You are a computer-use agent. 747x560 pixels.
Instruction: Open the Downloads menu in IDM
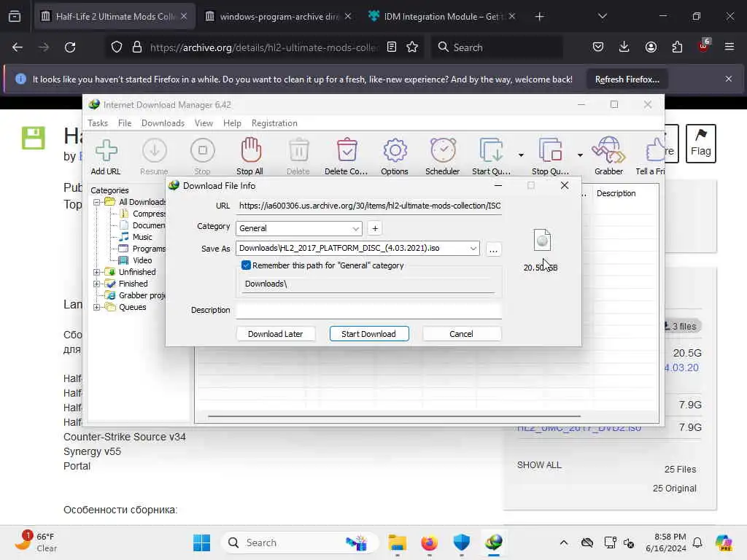pos(163,122)
